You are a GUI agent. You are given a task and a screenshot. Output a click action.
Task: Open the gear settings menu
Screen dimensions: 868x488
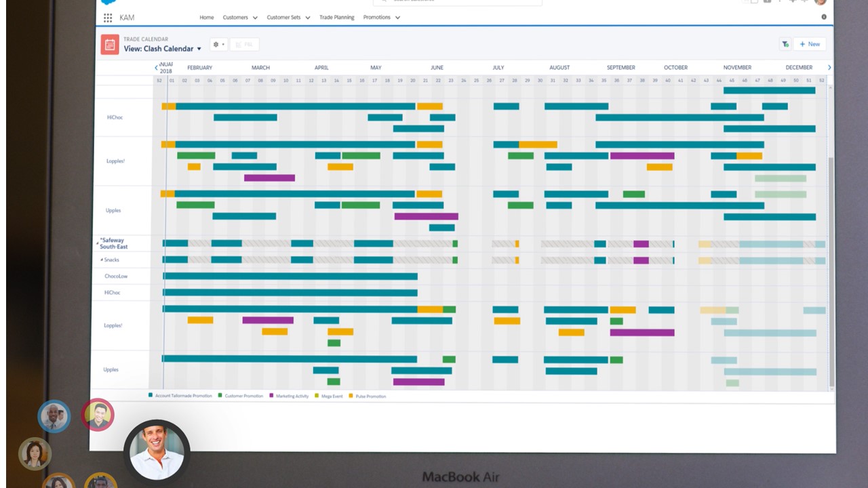coord(218,45)
